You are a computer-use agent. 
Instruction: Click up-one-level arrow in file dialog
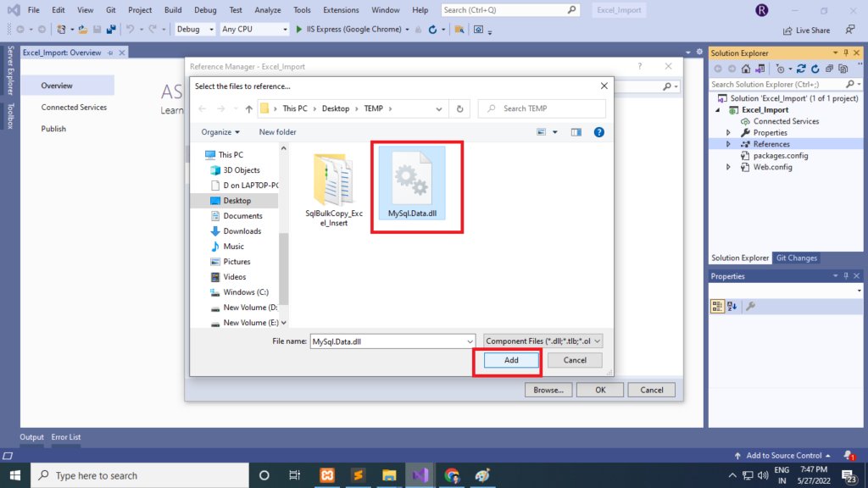(249, 109)
